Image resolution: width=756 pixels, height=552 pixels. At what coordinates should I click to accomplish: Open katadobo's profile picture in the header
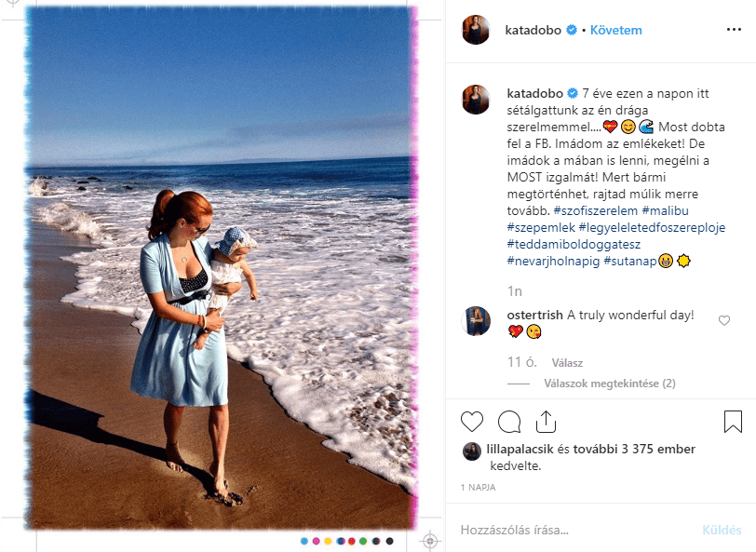[x=476, y=30]
